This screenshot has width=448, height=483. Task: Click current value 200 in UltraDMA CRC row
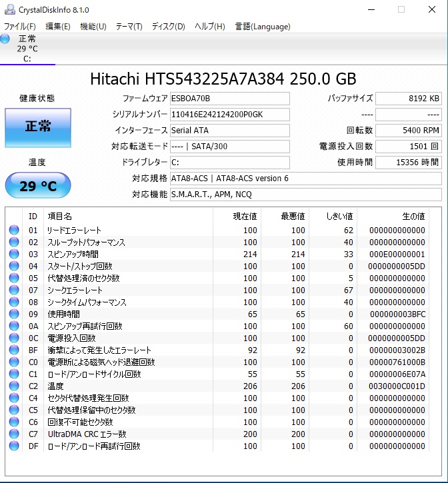click(x=250, y=434)
